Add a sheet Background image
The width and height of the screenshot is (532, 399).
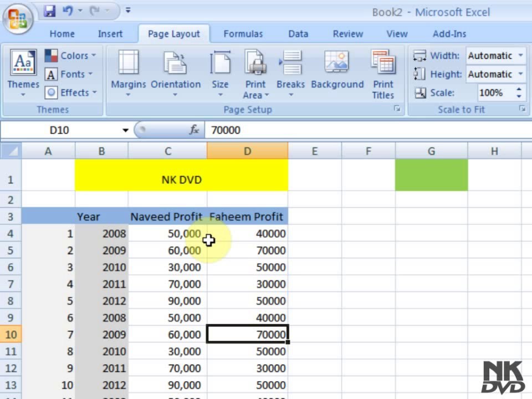(x=337, y=70)
